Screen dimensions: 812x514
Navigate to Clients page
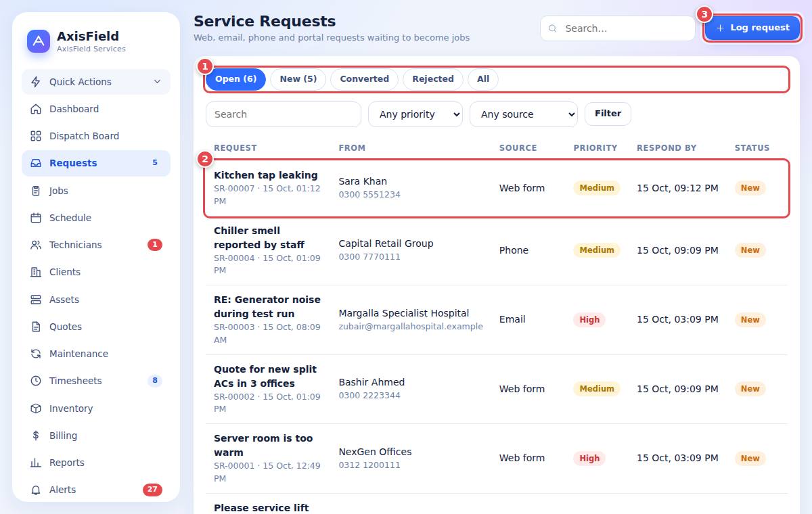96,272
